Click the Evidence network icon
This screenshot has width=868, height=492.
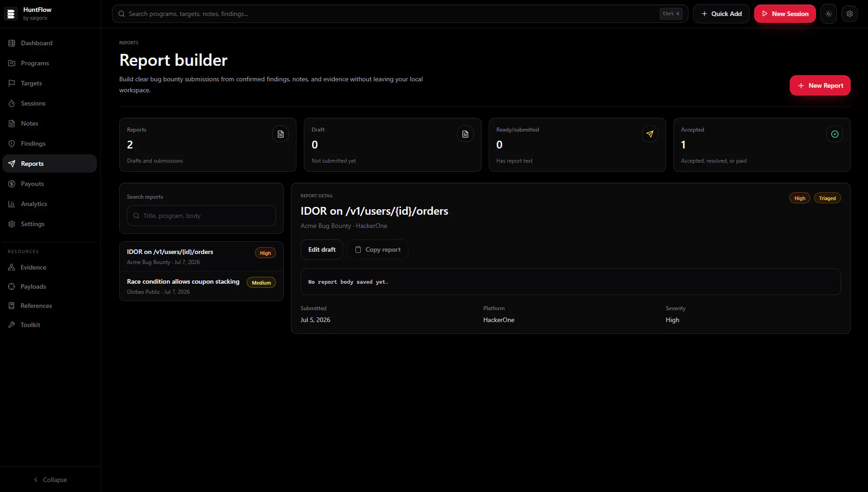pos(11,267)
